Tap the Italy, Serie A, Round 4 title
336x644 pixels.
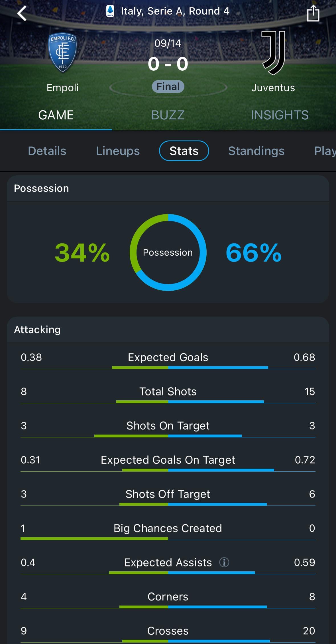tap(175, 11)
